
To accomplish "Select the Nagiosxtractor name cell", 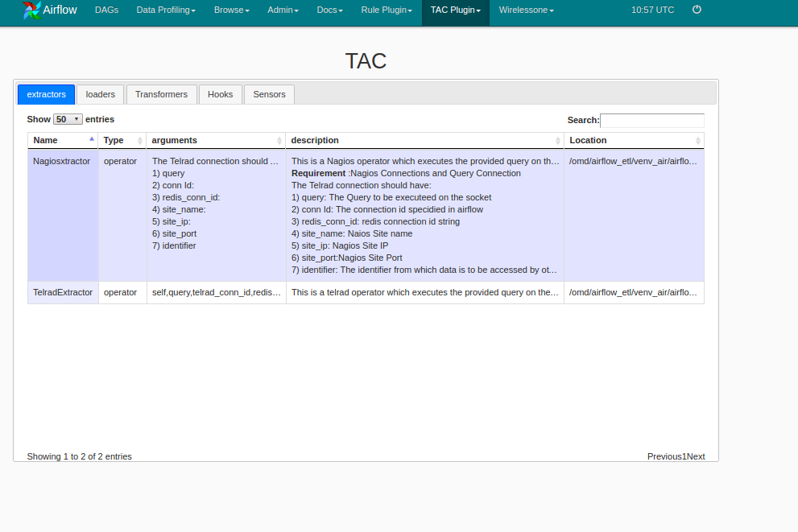I will point(63,215).
